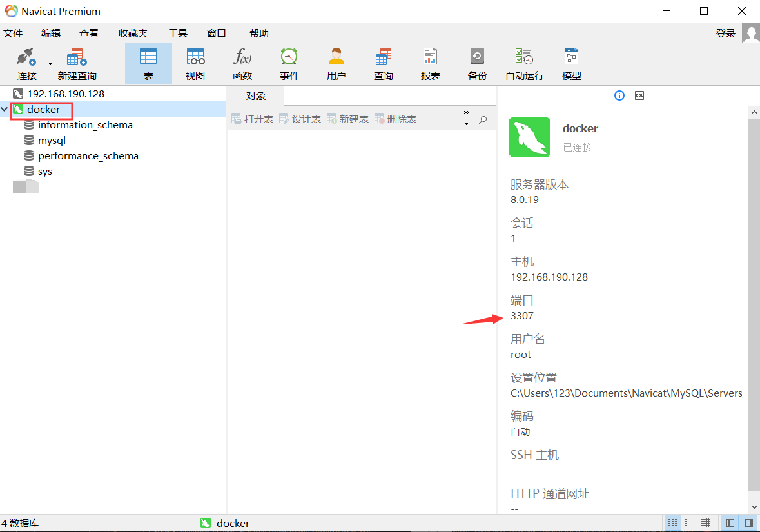The image size is (760, 532).
Task: Switch to icon grid view
Action: 672,523
